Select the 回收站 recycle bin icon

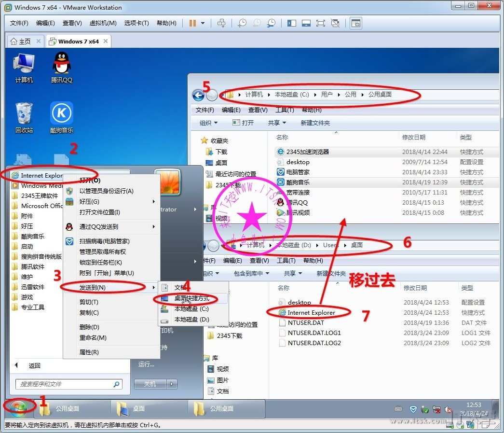click(x=24, y=115)
